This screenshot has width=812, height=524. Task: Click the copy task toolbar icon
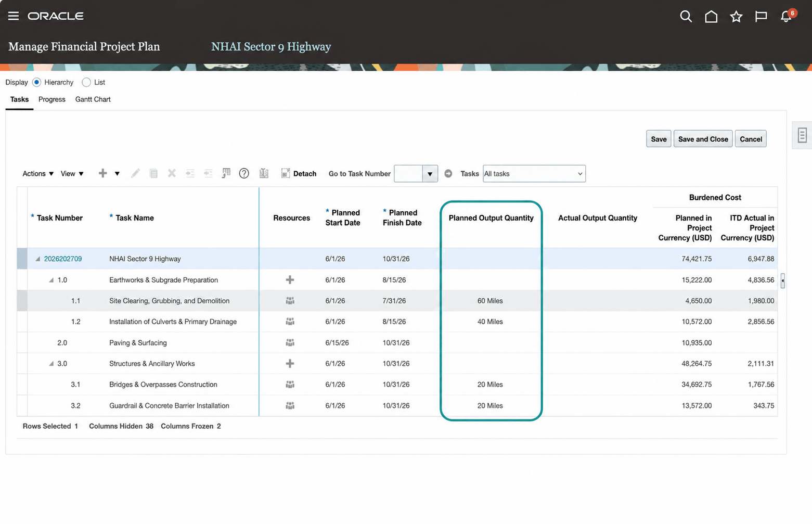(153, 173)
